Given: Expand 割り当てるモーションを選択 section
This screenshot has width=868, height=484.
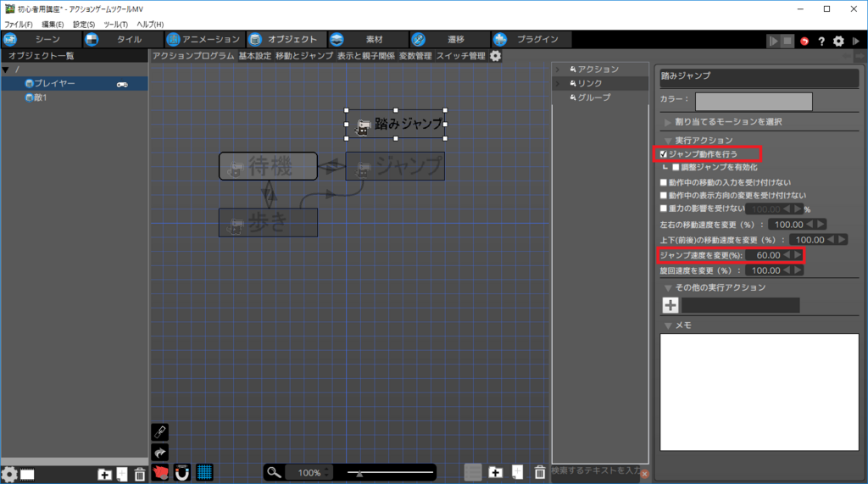Looking at the screenshot, I should pos(668,122).
